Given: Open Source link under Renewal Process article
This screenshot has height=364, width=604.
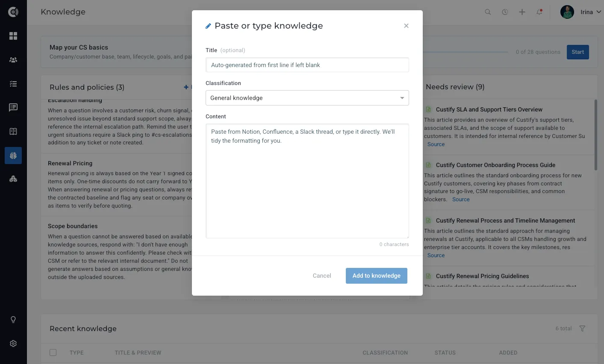Looking at the screenshot, I should tap(436, 255).
